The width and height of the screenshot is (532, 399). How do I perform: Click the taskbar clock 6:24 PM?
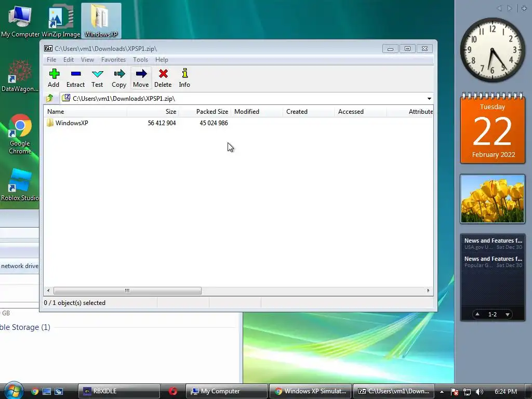click(506, 392)
